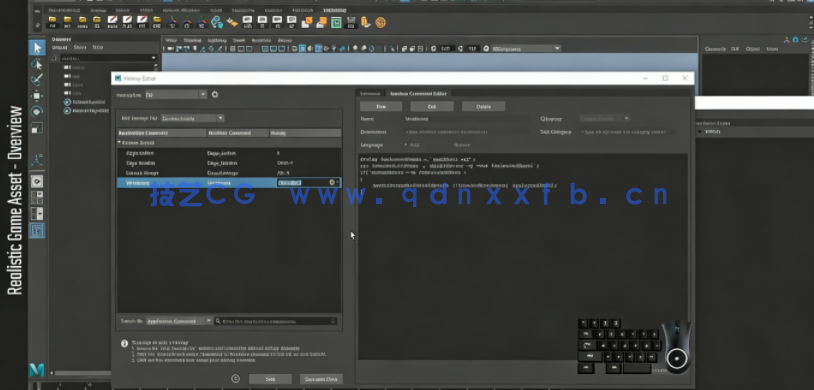
Task: Activate the Move tool in the toolbox
Action: pyautogui.click(x=37, y=96)
